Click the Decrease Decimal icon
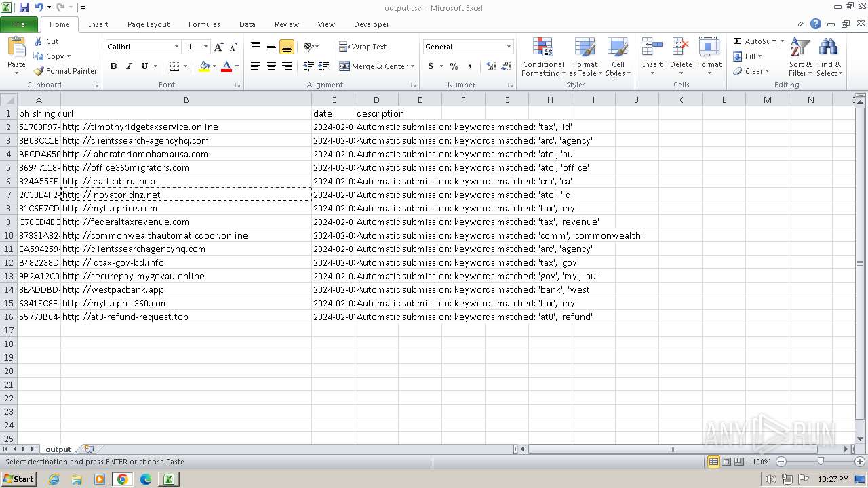 [507, 66]
